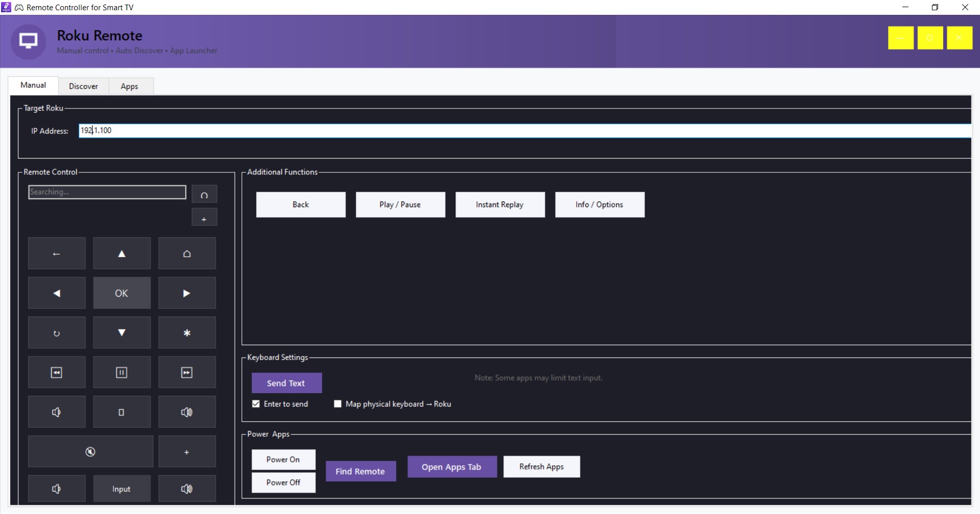Click the mute speaker icon
980x514 pixels.
[x=90, y=451]
